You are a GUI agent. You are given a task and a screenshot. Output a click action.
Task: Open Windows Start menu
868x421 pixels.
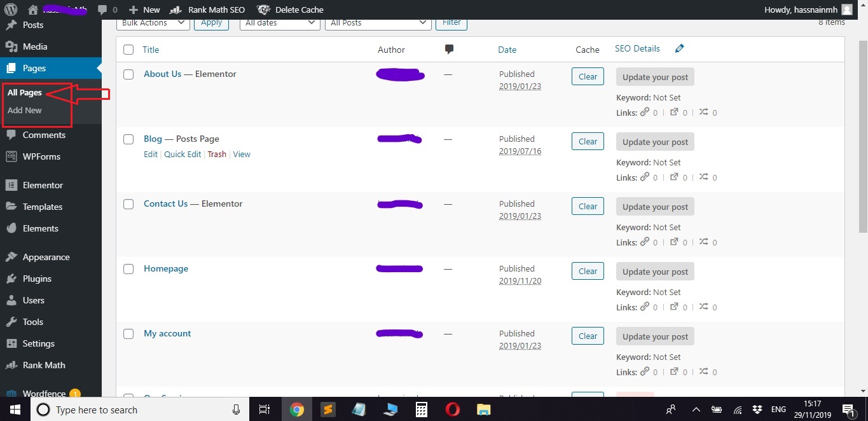tap(15, 410)
